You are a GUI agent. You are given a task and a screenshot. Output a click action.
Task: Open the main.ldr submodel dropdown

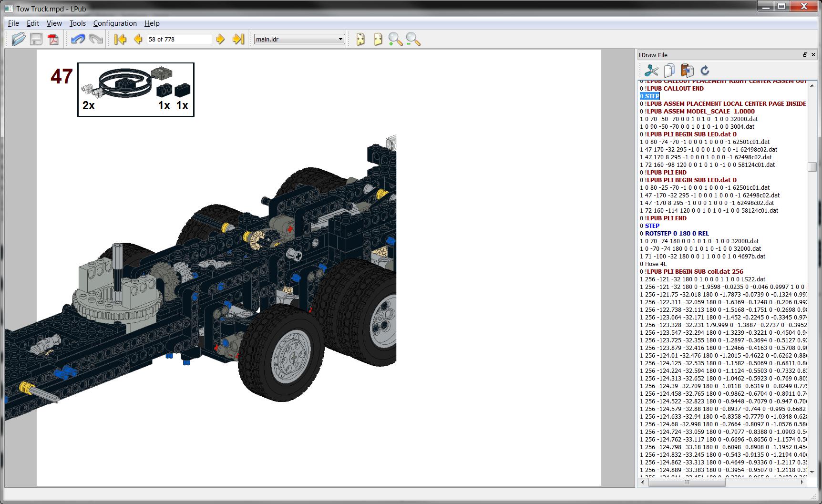pos(299,39)
